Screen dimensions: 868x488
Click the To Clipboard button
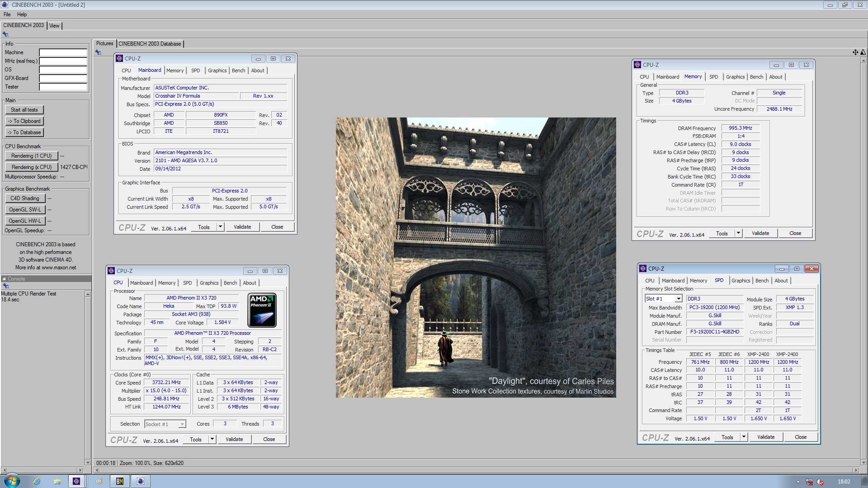24,121
